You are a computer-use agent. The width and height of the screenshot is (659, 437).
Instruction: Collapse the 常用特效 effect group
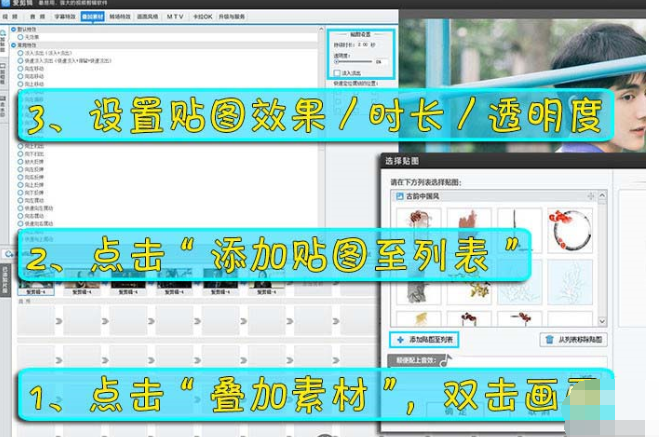click(13, 45)
